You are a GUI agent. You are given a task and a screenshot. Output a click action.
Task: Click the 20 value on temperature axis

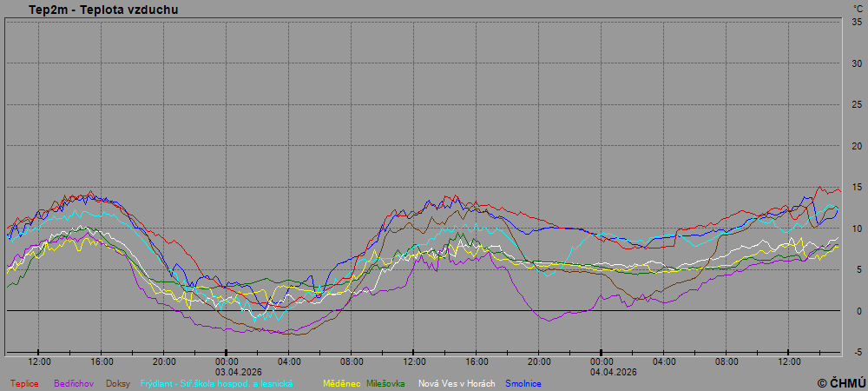[856, 146]
